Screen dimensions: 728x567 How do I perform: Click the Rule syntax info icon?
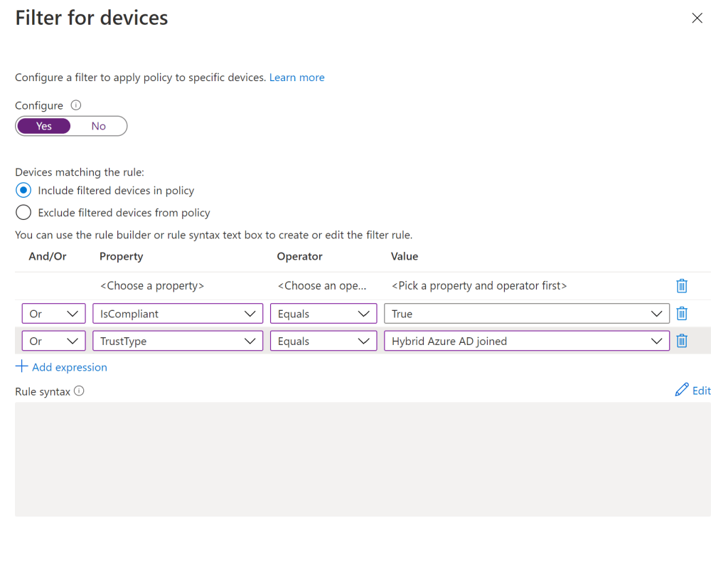tap(79, 391)
